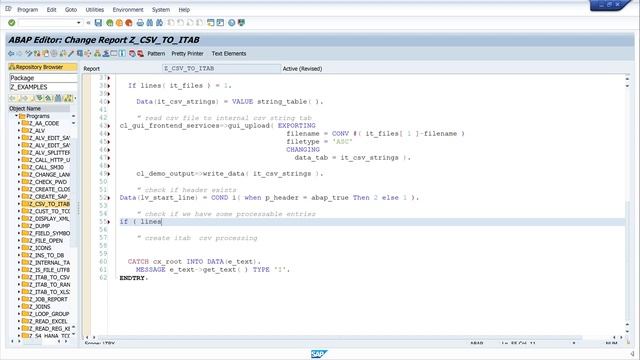640x360 pixels.
Task: Open the Program menu
Action: pos(27,10)
